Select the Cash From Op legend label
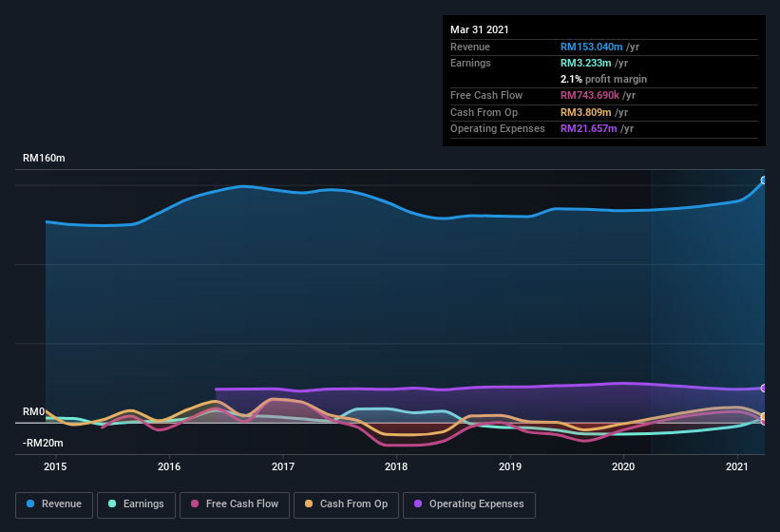This screenshot has height=532, width=780. point(356,503)
